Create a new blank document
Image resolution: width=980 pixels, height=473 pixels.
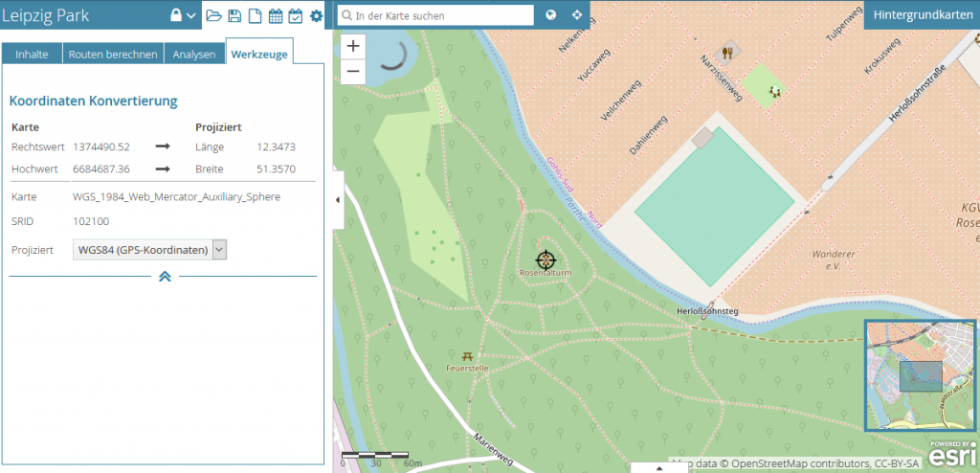[255, 15]
